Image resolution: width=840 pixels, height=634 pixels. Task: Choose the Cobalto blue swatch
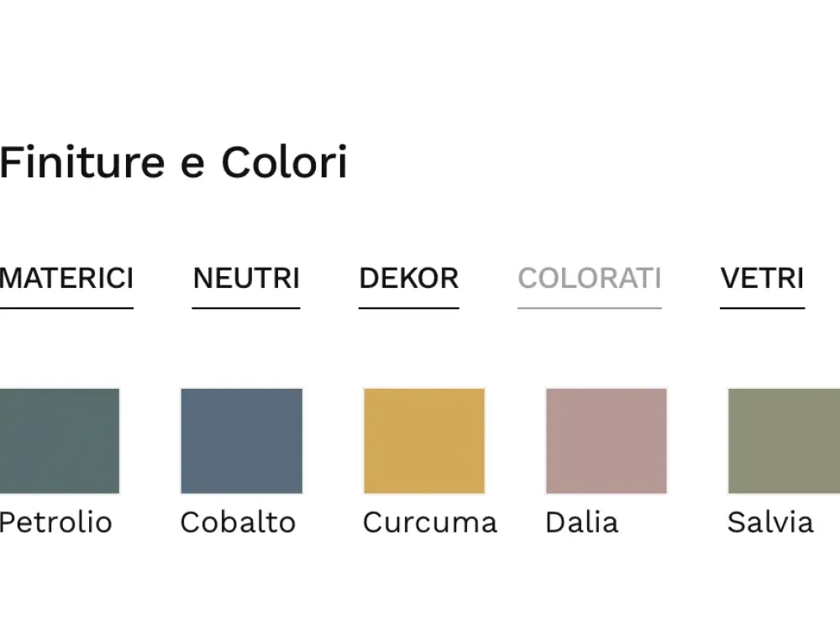pos(241,441)
